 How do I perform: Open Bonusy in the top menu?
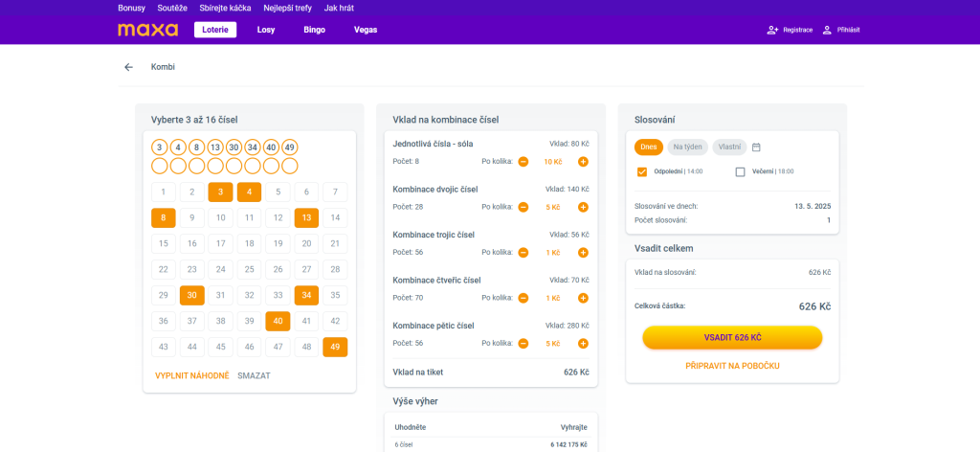point(131,8)
